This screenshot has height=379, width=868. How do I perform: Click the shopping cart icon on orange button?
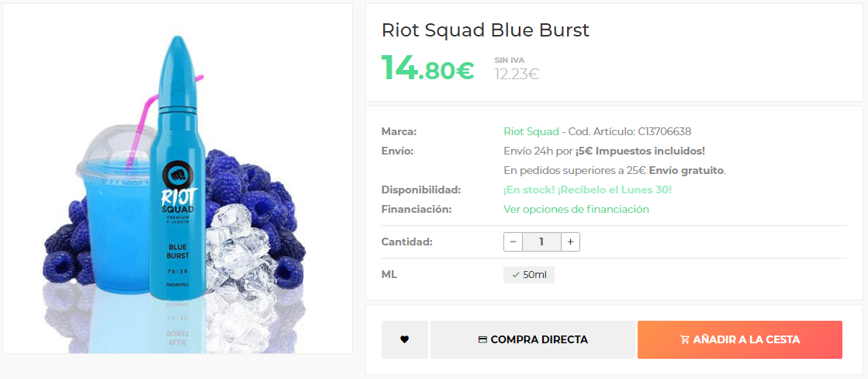coord(684,339)
